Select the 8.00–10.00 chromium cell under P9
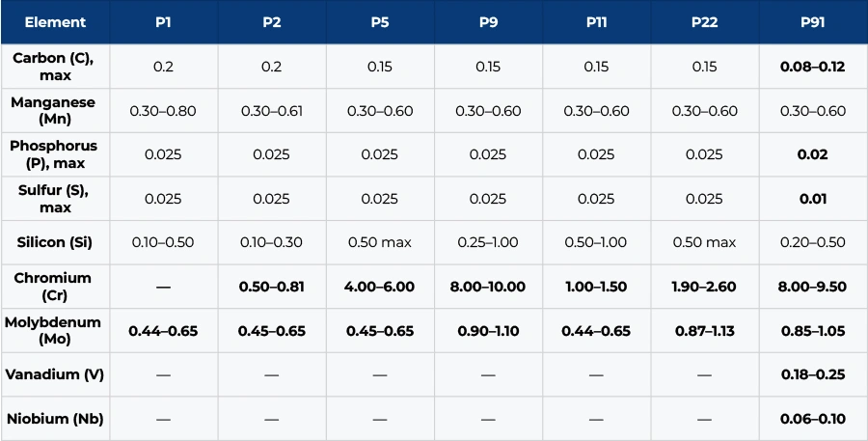This screenshot has height=441, width=868. pos(488,287)
